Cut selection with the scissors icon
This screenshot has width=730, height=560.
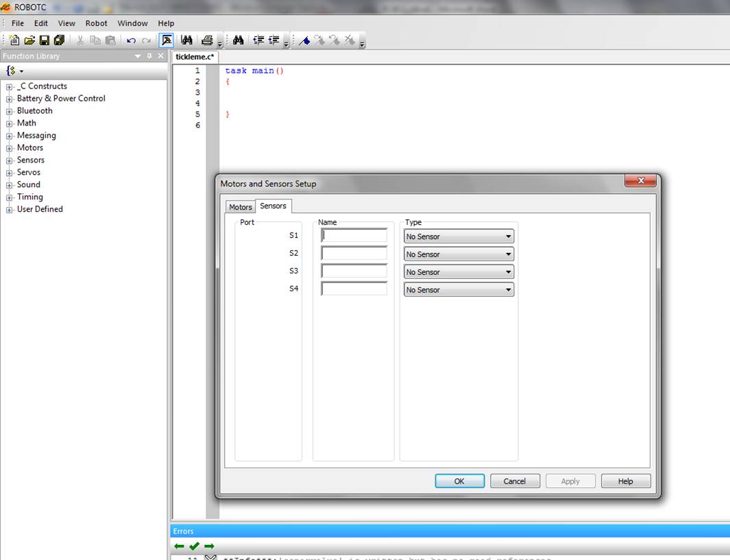coord(80,40)
